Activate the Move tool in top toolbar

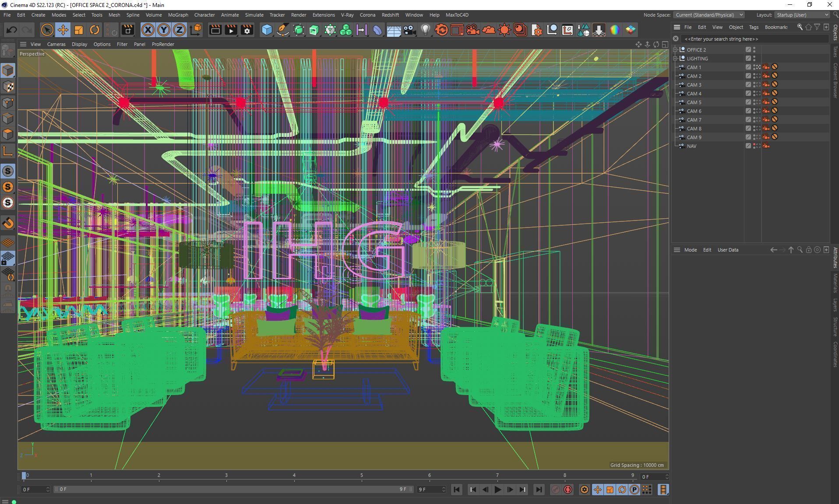tap(63, 30)
